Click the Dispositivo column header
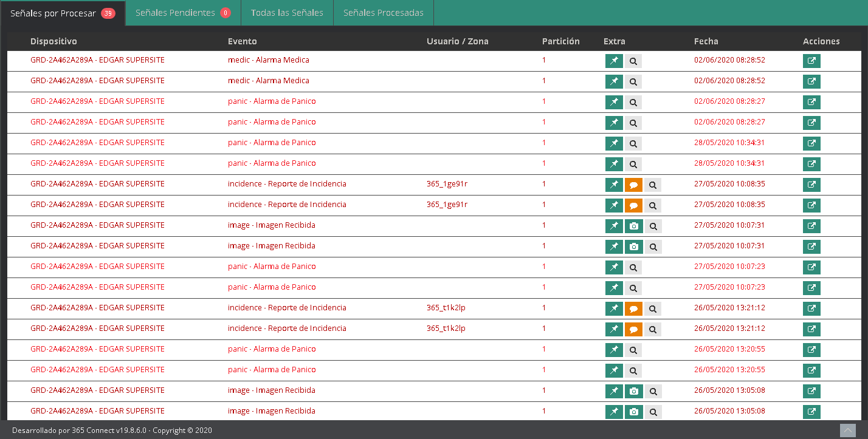The image size is (868, 439). pos(53,41)
